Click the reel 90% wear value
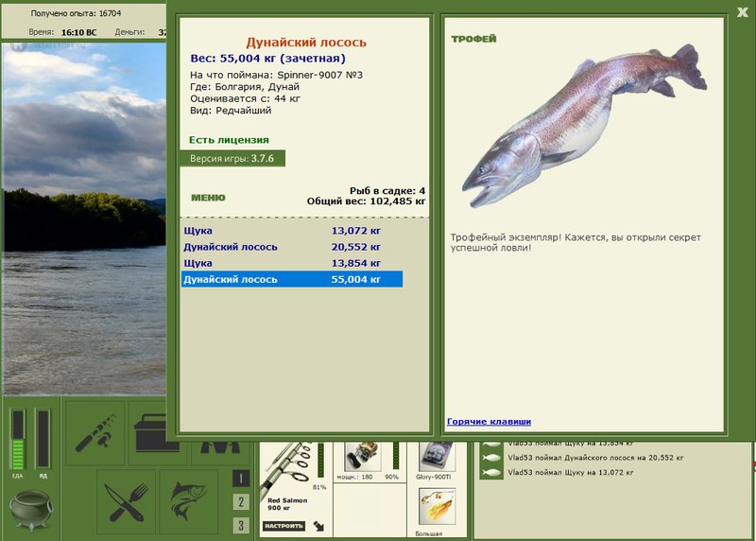The width and height of the screenshot is (756, 541). 391,477
